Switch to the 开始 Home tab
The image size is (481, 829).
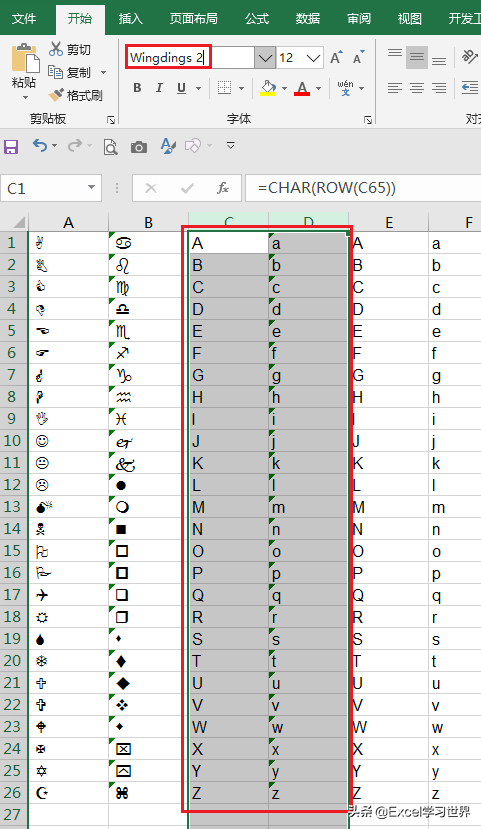click(x=80, y=19)
